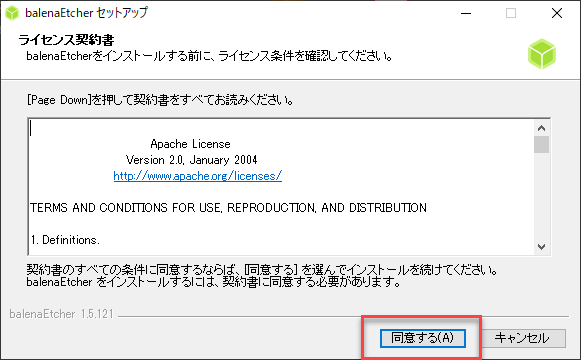
Task: Click the disabled maximize window button
Action: pos(511,13)
